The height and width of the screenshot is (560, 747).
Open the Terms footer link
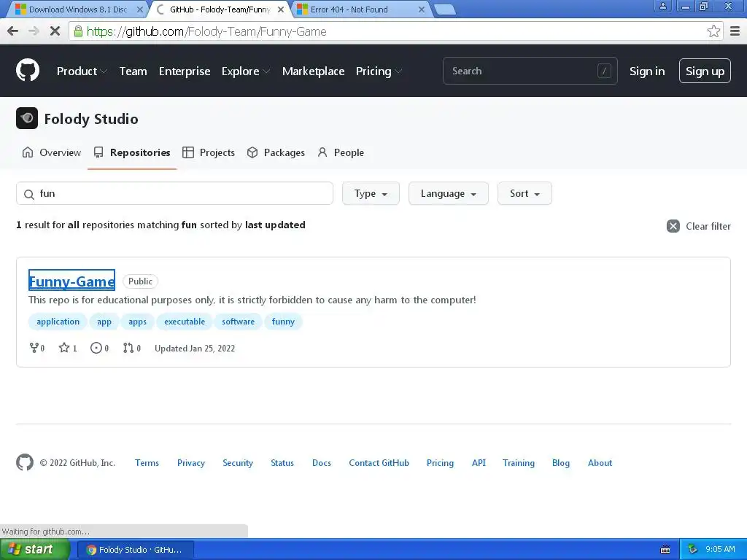pyautogui.click(x=147, y=462)
